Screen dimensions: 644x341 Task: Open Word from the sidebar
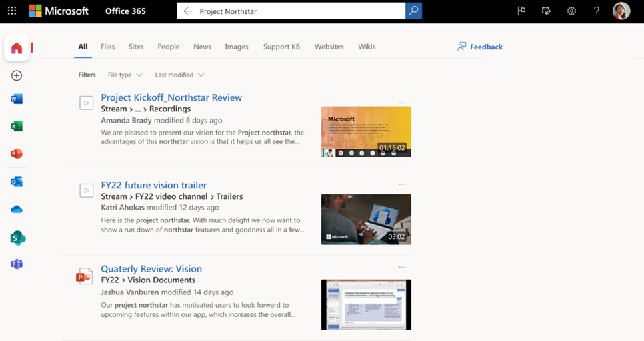pyautogui.click(x=17, y=99)
